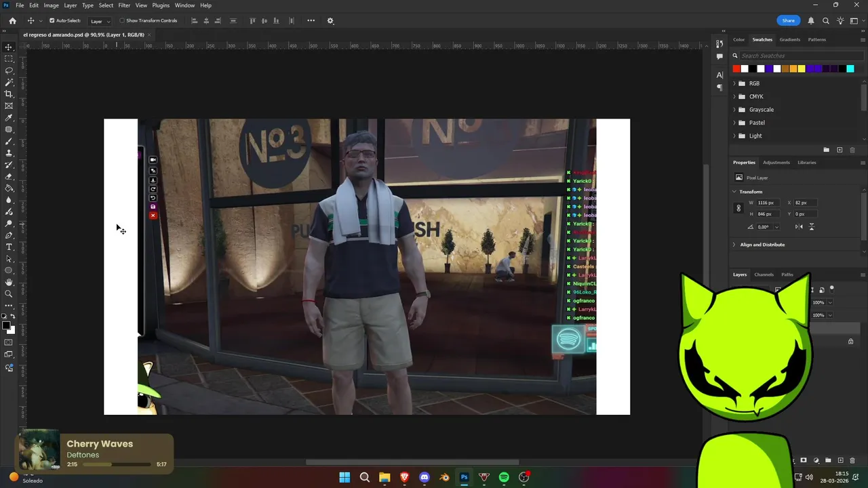Expand the Grayscale swatch group
The height and width of the screenshot is (488, 868).
(734, 110)
